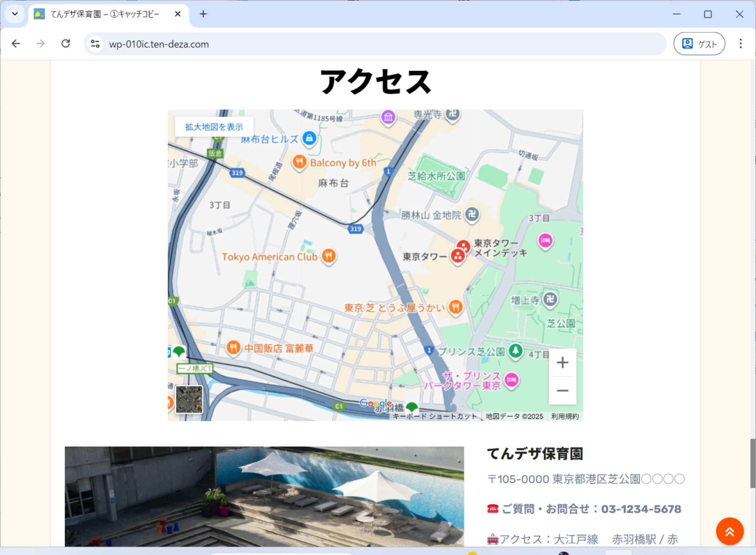Screen dimensions: 756x555
Task: Select the プリンス芝公園 park marker
Action: 515,351
